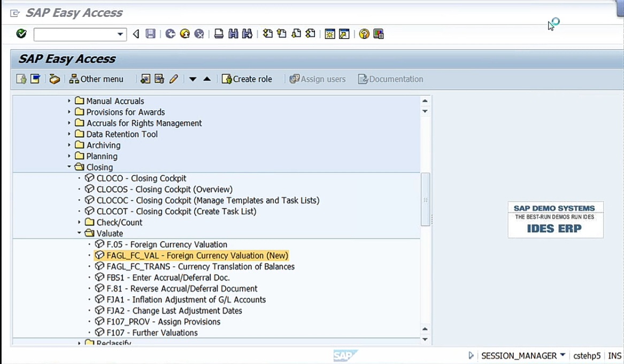This screenshot has height=364, width=624.
Task: Click the Other menu button
Action: tap(96, 79)
